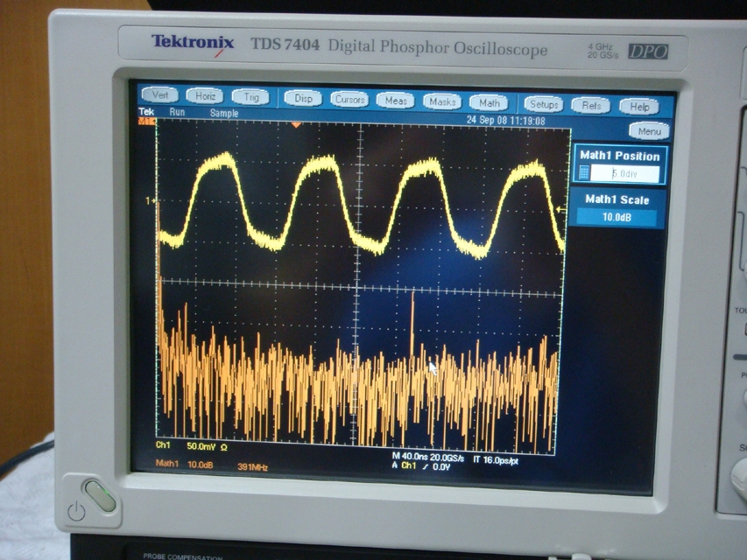
Task: Click the Math1 readout label at bottom
Action: coord(167,464)
